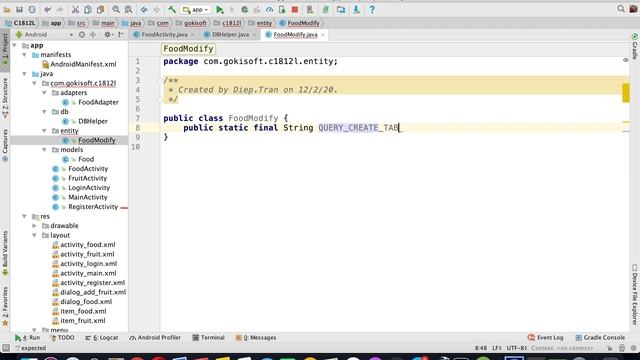This screenshot has width=640, height=360.
Task: Click the Redo toolbar icon
Action: point(60,9)
